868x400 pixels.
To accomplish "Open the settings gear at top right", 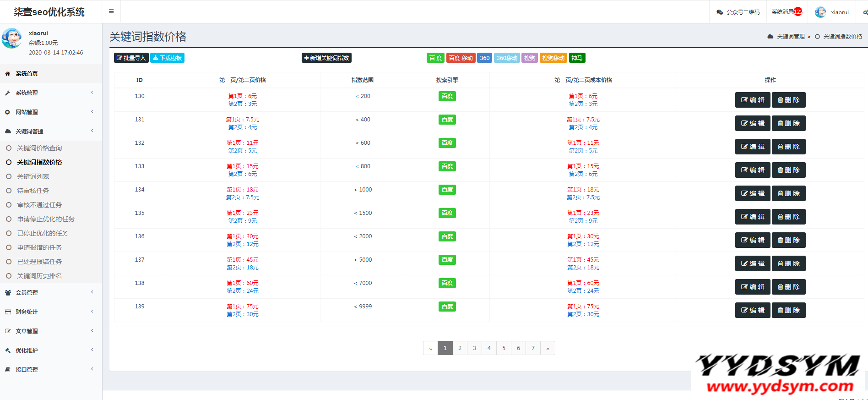I will [x=865, y=12].
